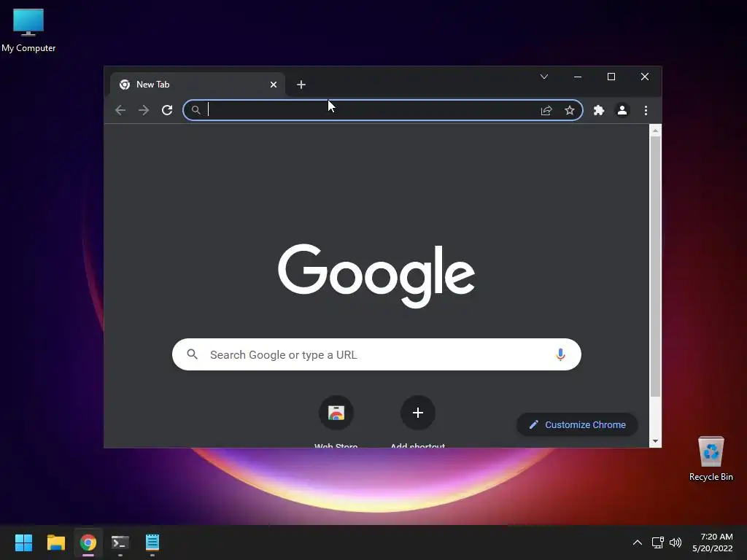Click Customize Chrome button
Screen dimensions: 747x560
(578, 425)
